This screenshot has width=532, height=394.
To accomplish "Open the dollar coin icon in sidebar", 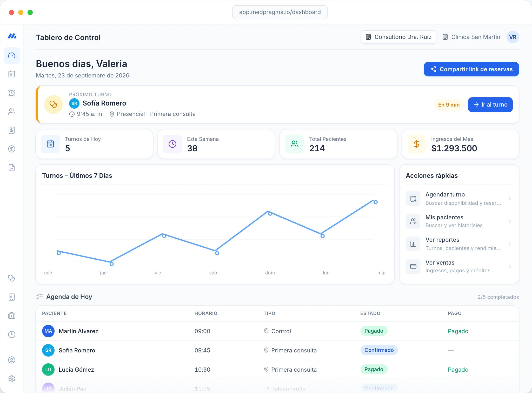I will pos(12,149).
